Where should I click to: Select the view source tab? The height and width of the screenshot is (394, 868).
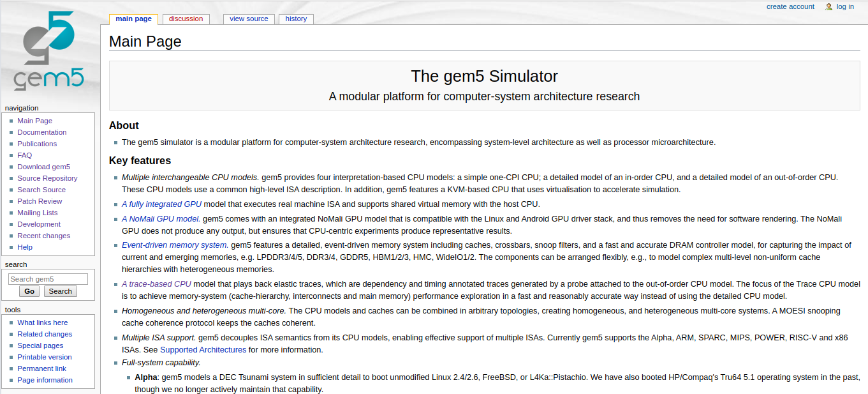(249, 19)
